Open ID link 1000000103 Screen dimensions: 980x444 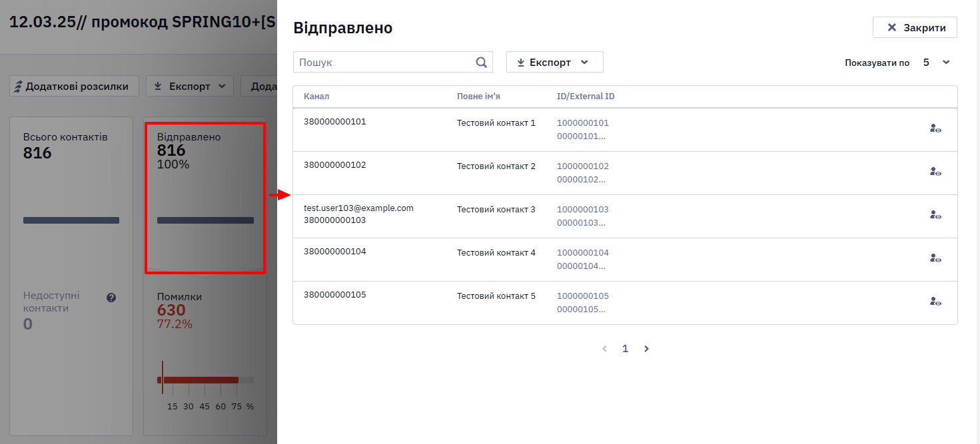[583, 210]
